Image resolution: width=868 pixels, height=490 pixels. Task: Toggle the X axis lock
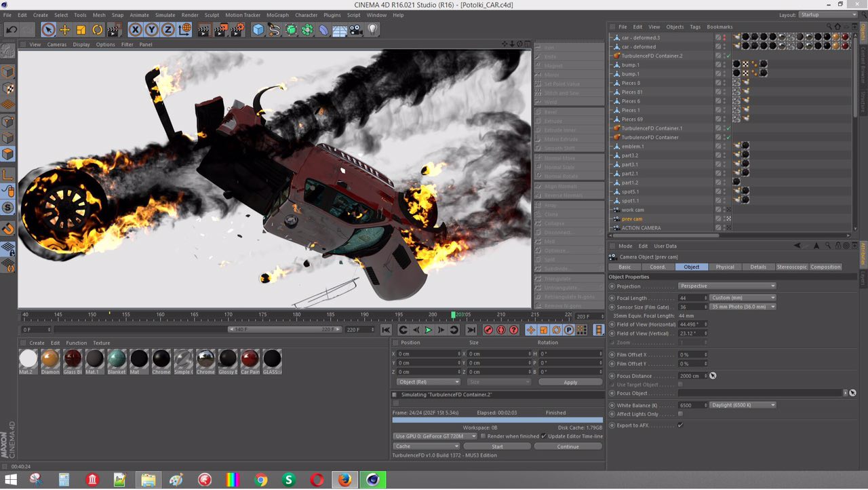click(x=136, y=29)
